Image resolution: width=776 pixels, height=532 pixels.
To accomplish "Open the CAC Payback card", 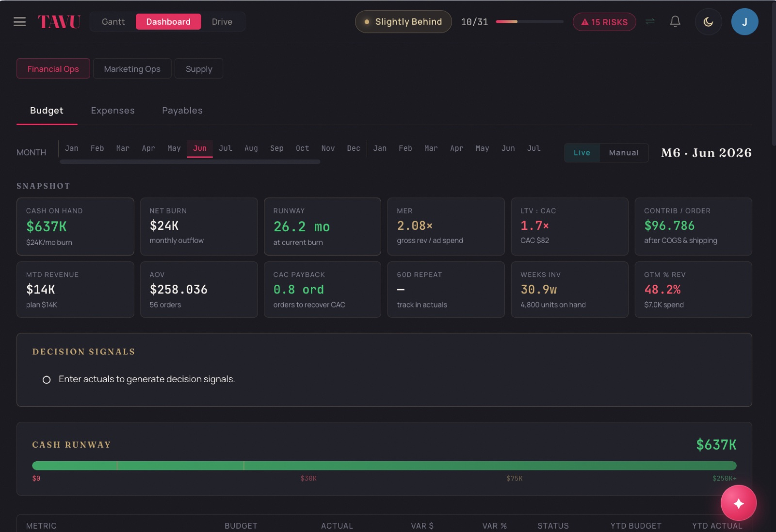I will point(323,290).
